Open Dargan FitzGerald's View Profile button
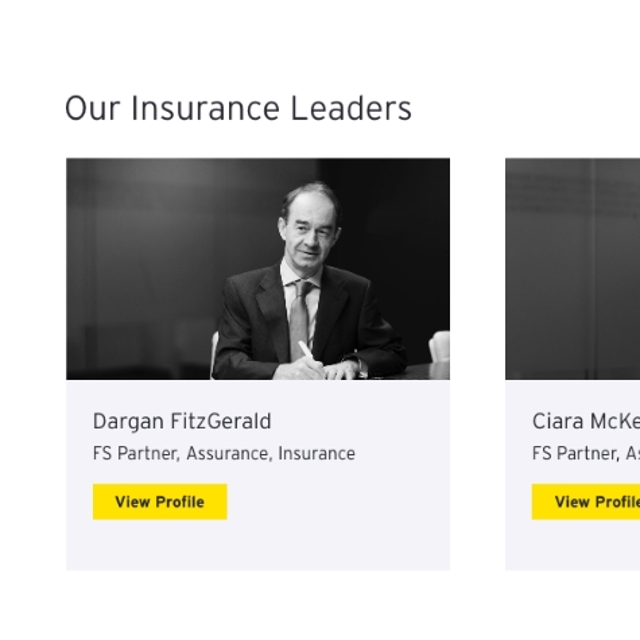The image size is (640, 640). [x=160, y=502]
